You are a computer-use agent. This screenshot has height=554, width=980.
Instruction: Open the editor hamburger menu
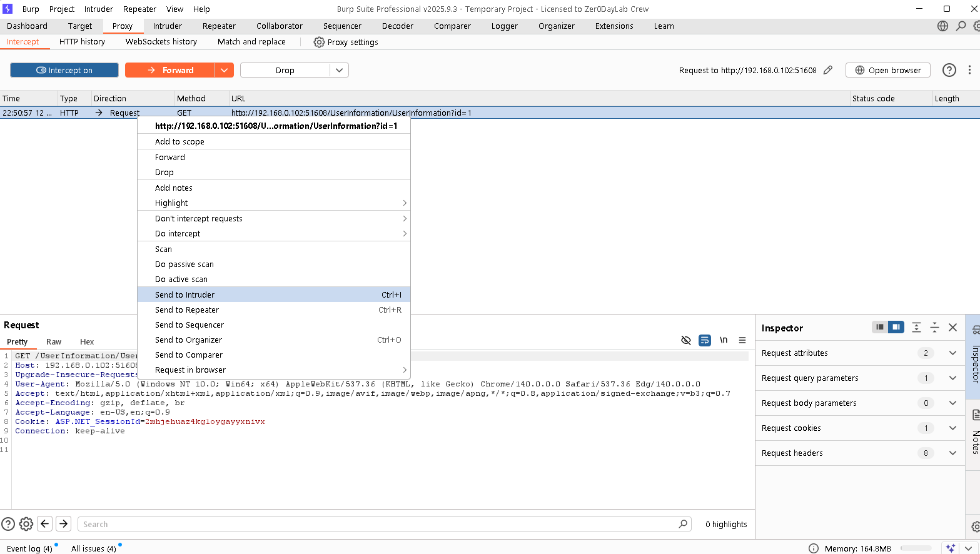(742, 340)
